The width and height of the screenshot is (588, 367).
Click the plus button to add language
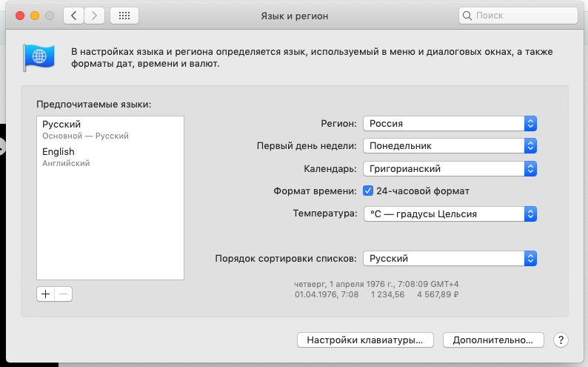pos(45,294)
